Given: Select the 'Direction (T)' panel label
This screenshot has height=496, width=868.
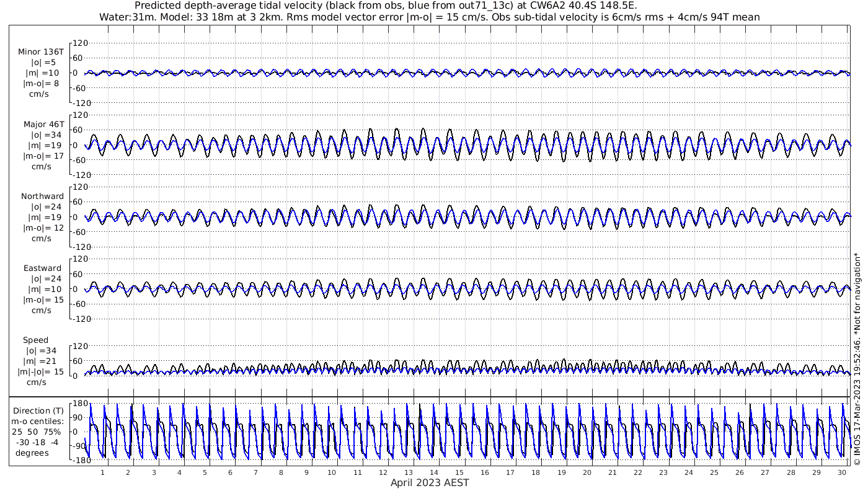Looking at the screenshot, I should (x=40, y=410).
